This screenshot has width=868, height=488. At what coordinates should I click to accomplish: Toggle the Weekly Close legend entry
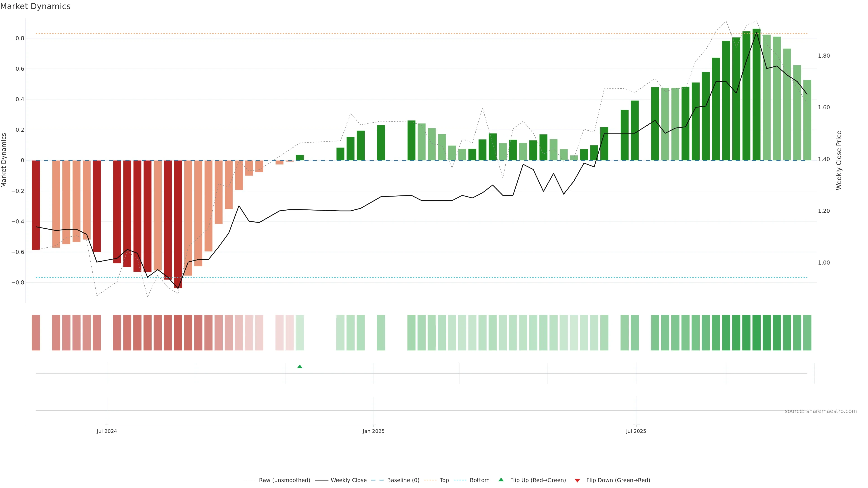coord(348,480)
